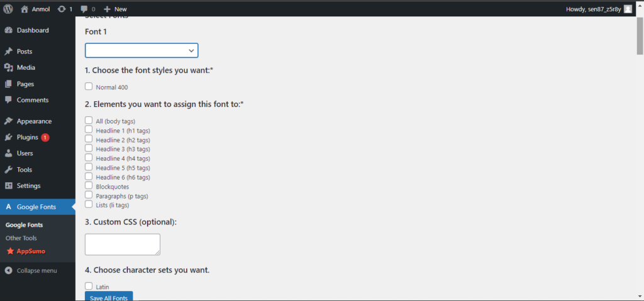
Task: Click the plus New icon
Action: 107,9
